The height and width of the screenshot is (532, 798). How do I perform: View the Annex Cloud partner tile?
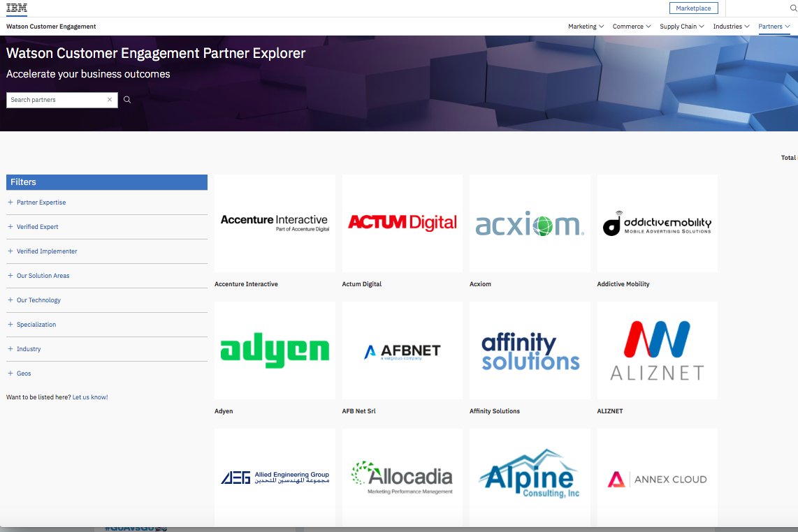click(657, 477)
